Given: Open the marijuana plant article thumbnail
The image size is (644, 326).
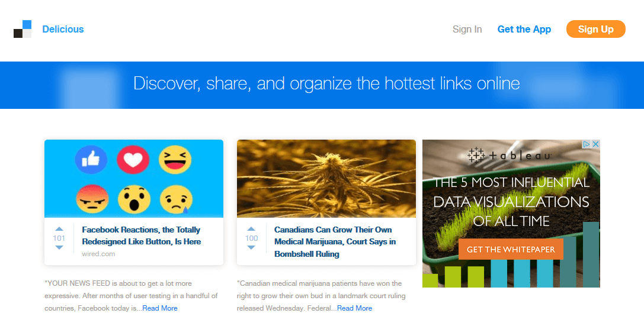Looking at the screenshot, I should click(326, 178).
